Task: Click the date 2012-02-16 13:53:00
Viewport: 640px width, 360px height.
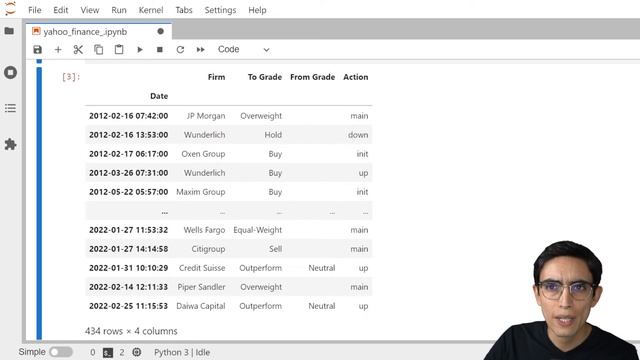Action: [129, 135]
